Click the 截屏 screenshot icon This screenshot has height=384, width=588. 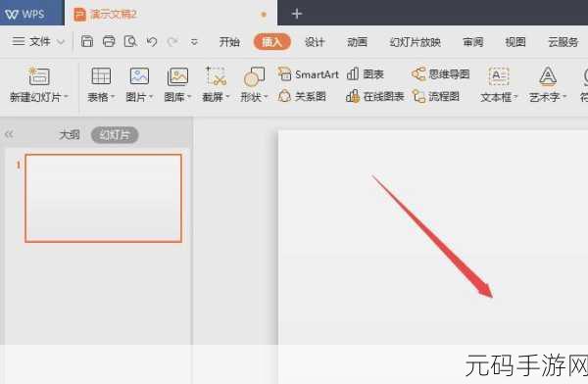point(216,76)
